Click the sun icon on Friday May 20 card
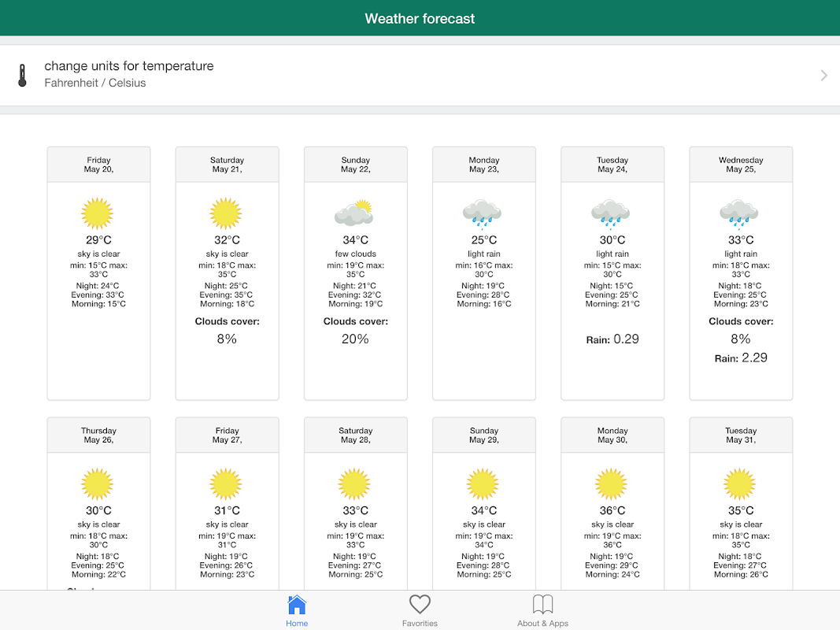 (98, 213)
